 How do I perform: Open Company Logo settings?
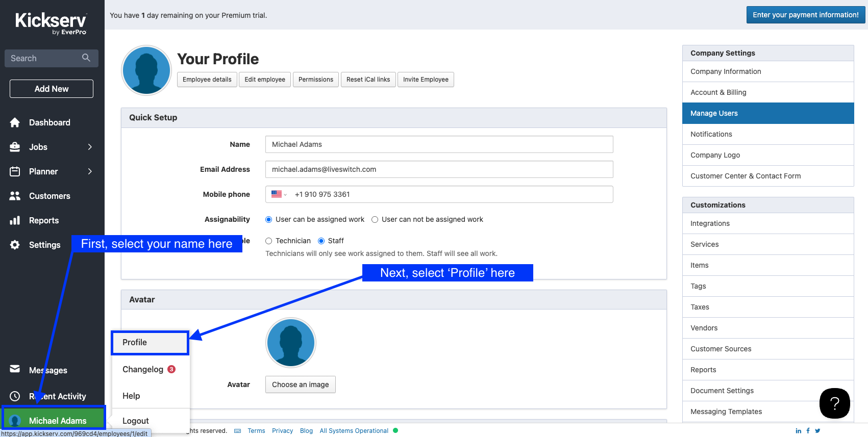768,155
